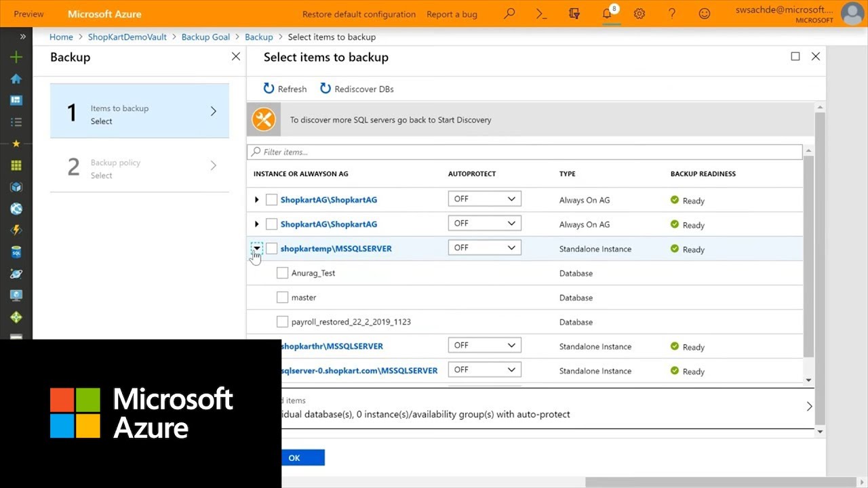Click Create a resource plus icon
The image size is (868, 488).
16,58
